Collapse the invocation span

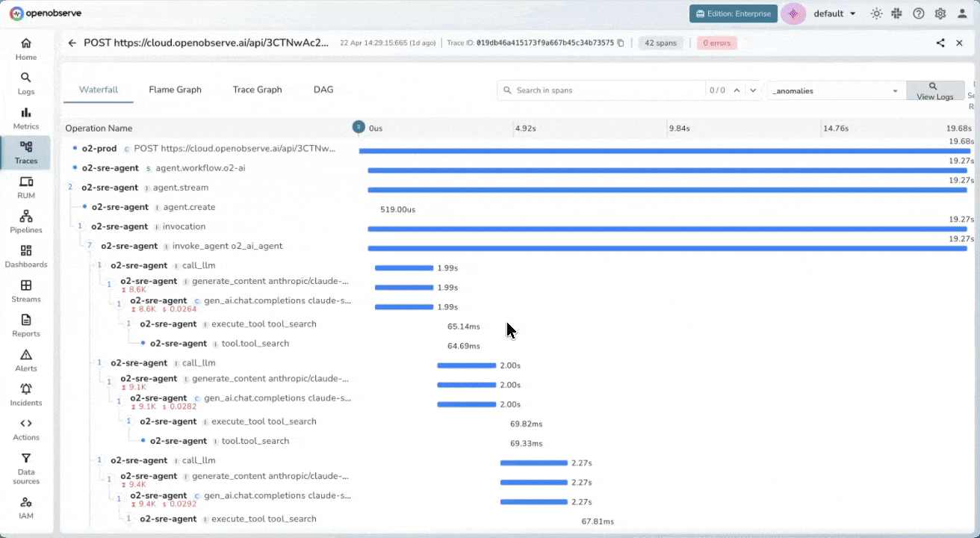80,226
